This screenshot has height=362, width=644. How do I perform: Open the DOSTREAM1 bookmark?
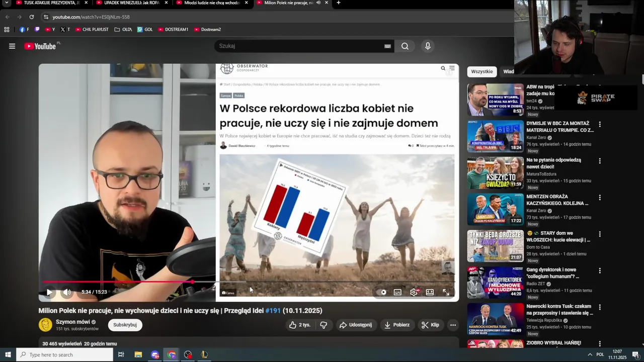(x=173, y=29)
